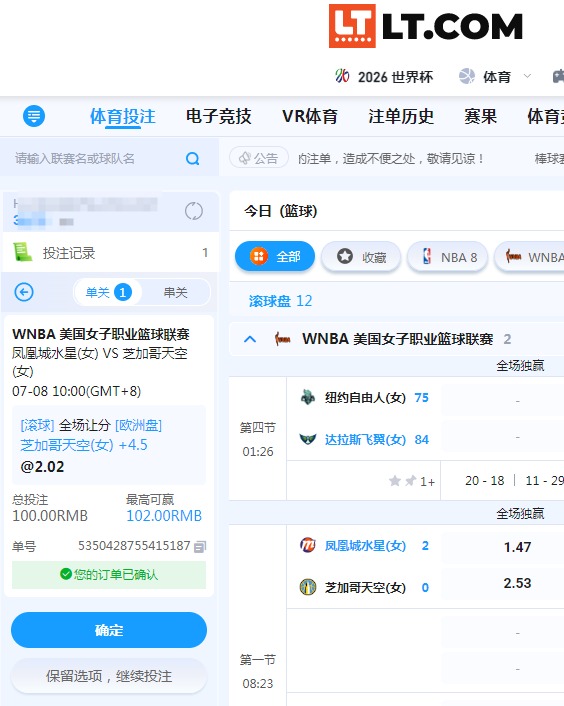Select the 串关 parlay tab
The width and height of the screenshot is (564, 706).
click(x=175, y=293)
